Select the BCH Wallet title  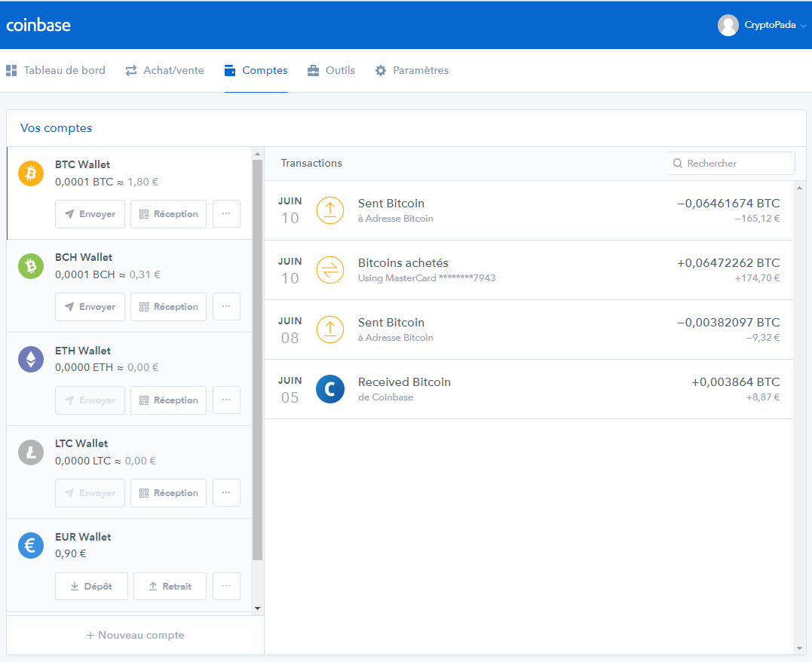(x=84, y=257)
